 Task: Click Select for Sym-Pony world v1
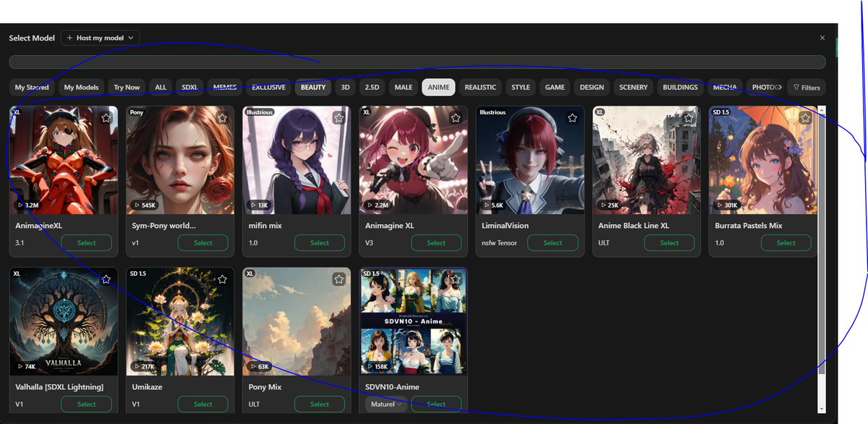pyautogui.click(x=203, y=243)
